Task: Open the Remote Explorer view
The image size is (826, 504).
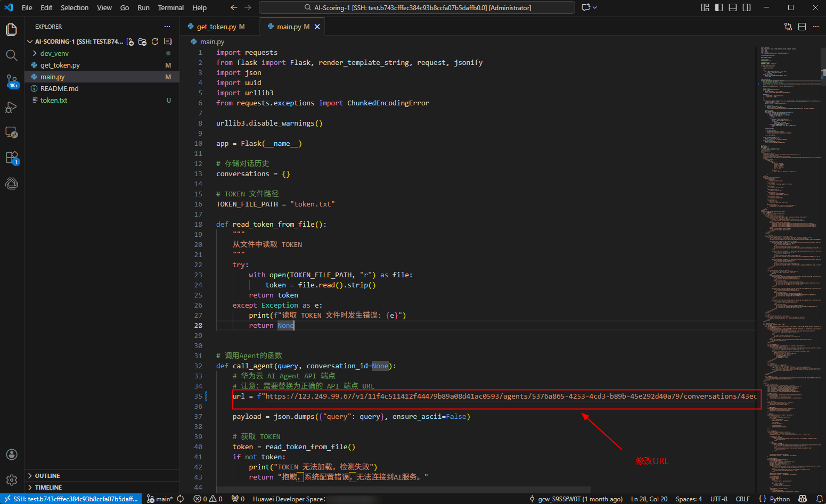Action: click(x=12, y=132)
